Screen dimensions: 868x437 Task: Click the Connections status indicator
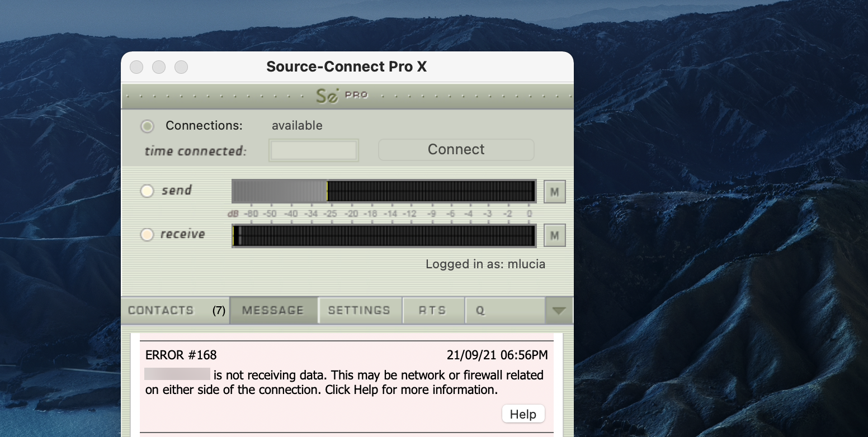147,126
